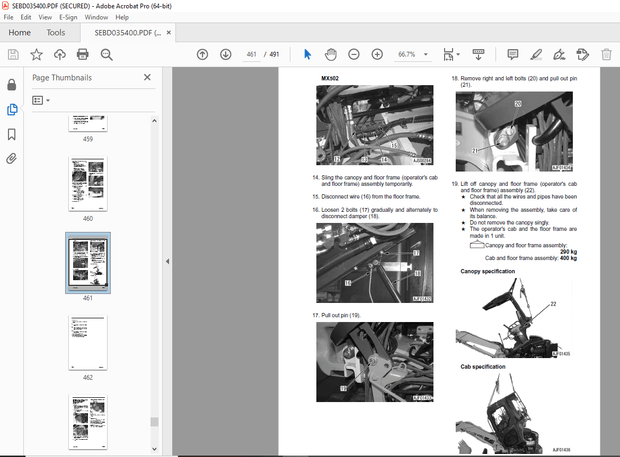Screen dimensions: 620x457
Task: Zoom in with the plus icon
Action: click(377, 54)
